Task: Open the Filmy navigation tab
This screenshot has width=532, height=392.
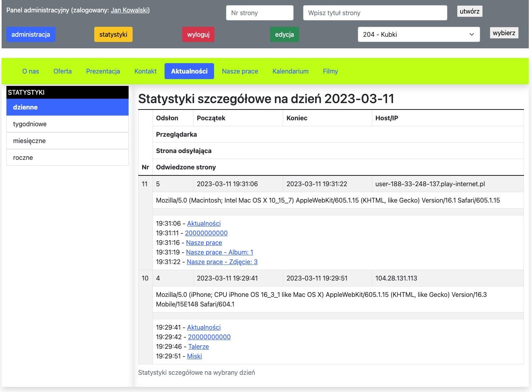Action: click(x=330, y=71)
